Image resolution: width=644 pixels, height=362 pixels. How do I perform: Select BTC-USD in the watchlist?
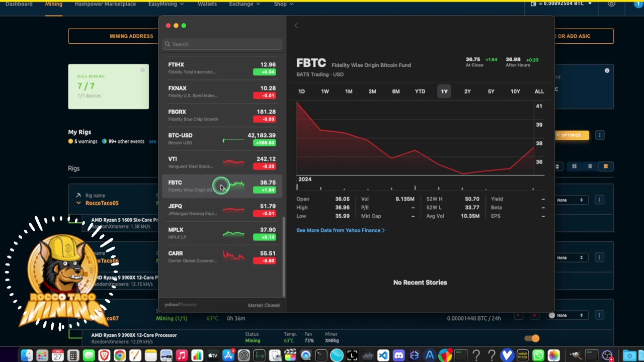(222, 139)
